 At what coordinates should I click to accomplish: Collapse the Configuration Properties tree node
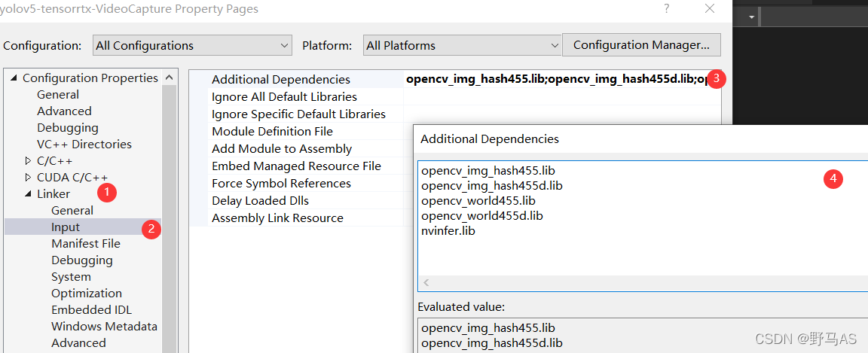tap(13, 78)
